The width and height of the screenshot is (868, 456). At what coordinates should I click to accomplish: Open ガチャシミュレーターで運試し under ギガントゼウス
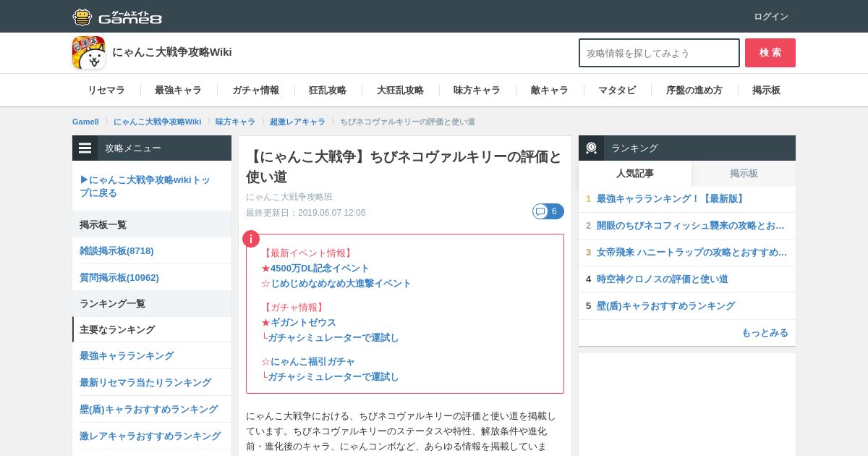(x=333, y=337)
